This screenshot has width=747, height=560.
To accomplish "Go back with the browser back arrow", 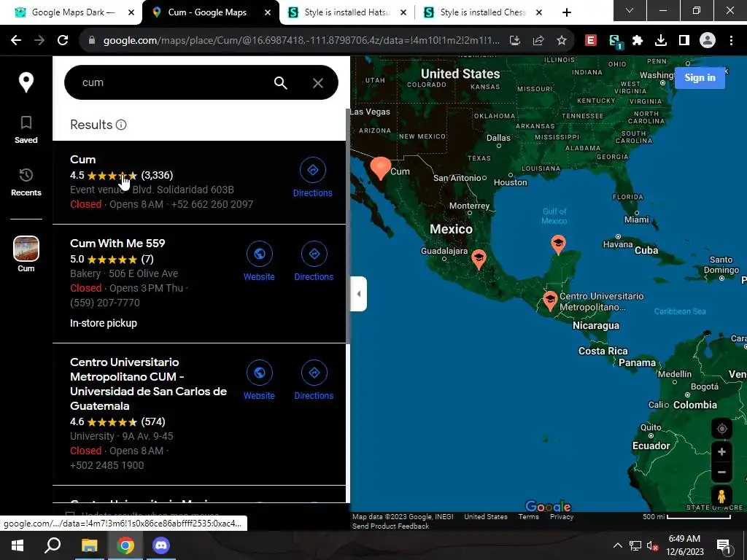I will pos(16,41).
